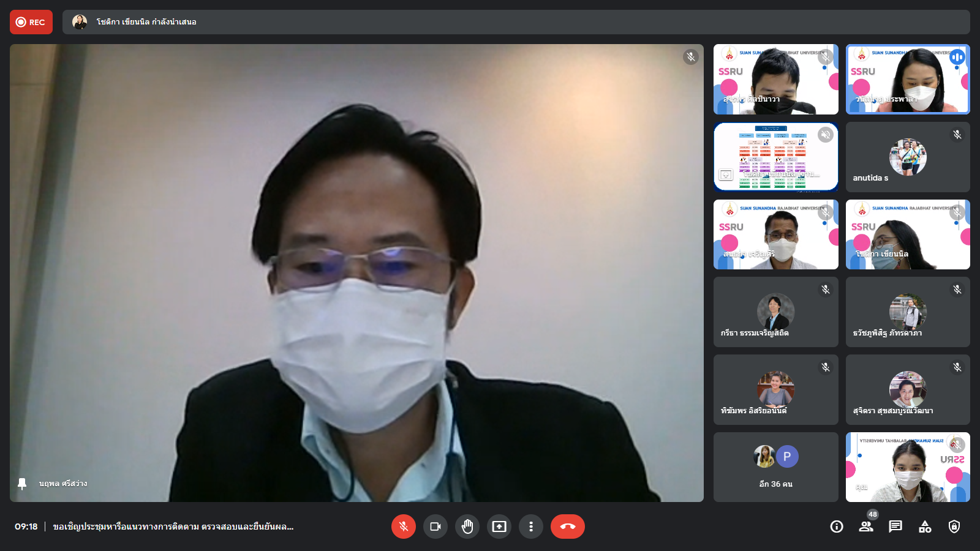Image resolution: width=980 pixels, height=551 pixels.
Task: Click the pin icon on the main video
Action: (22, 484)
